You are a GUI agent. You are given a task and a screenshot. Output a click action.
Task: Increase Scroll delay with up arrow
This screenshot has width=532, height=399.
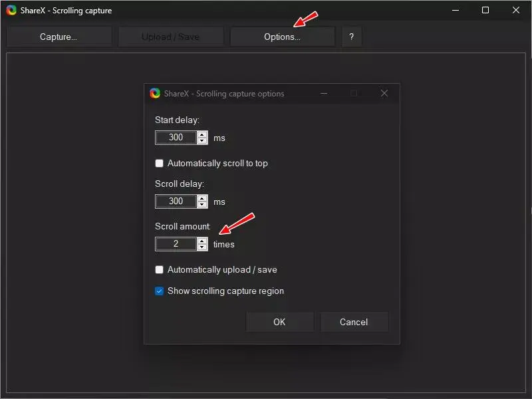coord(202,198)
